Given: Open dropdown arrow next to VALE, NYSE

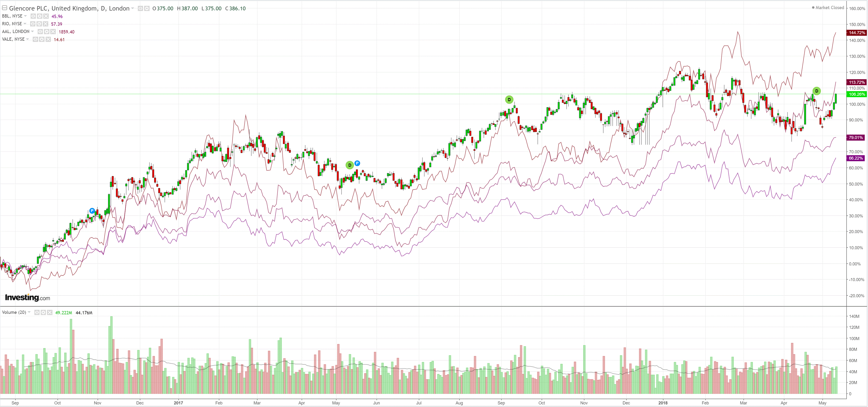Looking at the screenshot, I should pyautogui.click(x=28, y=39).
